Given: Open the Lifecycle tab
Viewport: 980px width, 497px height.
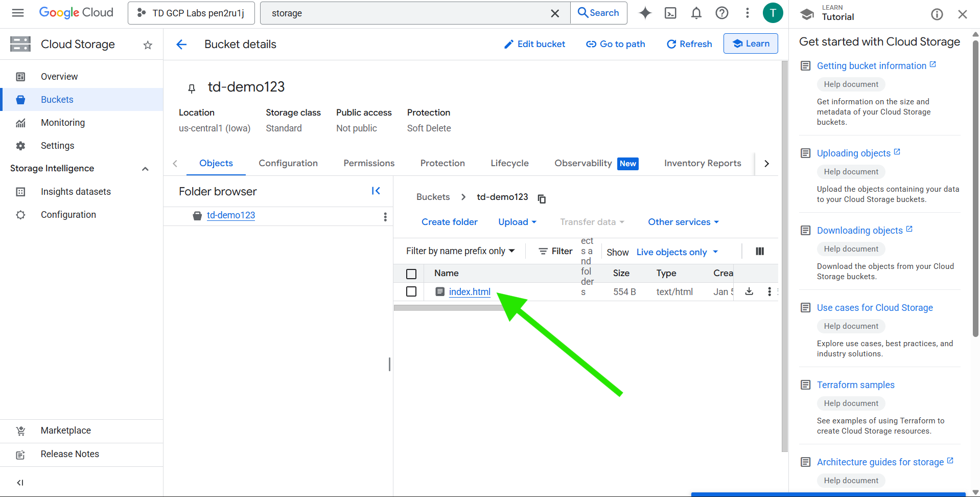Looking at the screenshot, I should pos(509,163).
